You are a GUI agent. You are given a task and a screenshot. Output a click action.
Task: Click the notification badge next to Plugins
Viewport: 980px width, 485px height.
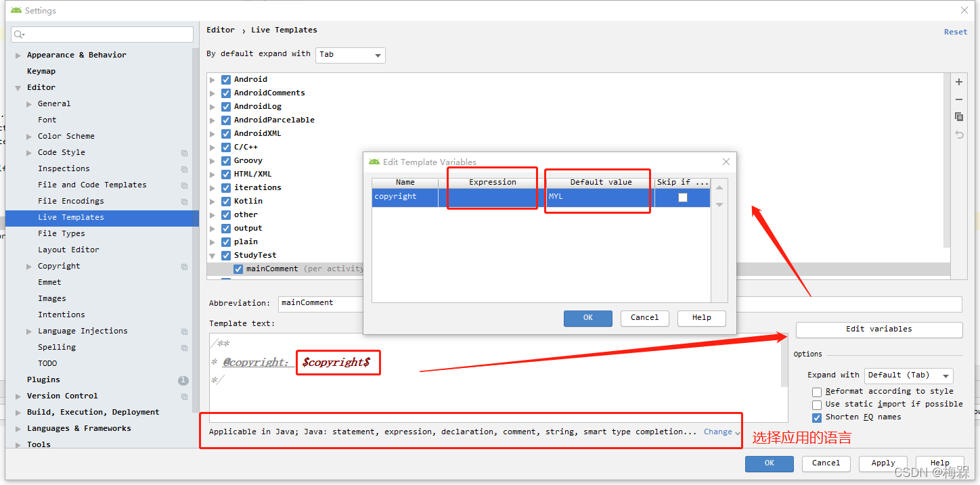tap(183, 380)
